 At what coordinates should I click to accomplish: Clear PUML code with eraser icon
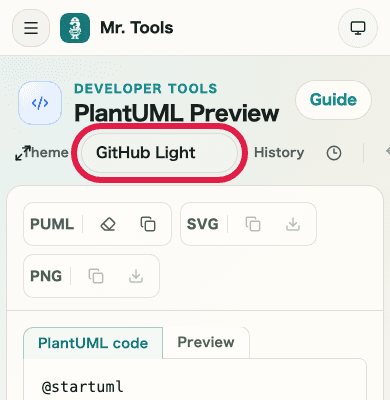click(108, 224)
